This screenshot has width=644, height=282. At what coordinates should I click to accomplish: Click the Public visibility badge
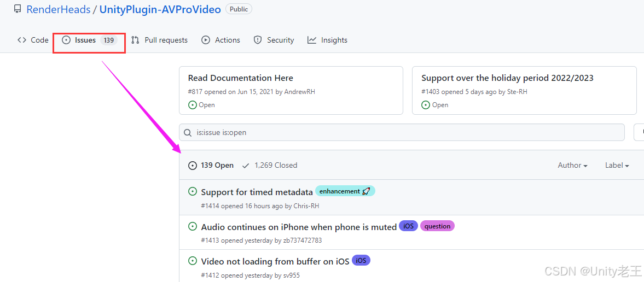(239, 9)
